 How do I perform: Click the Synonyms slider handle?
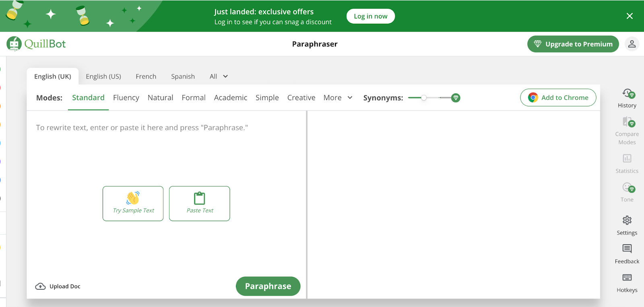pos(424,98)
